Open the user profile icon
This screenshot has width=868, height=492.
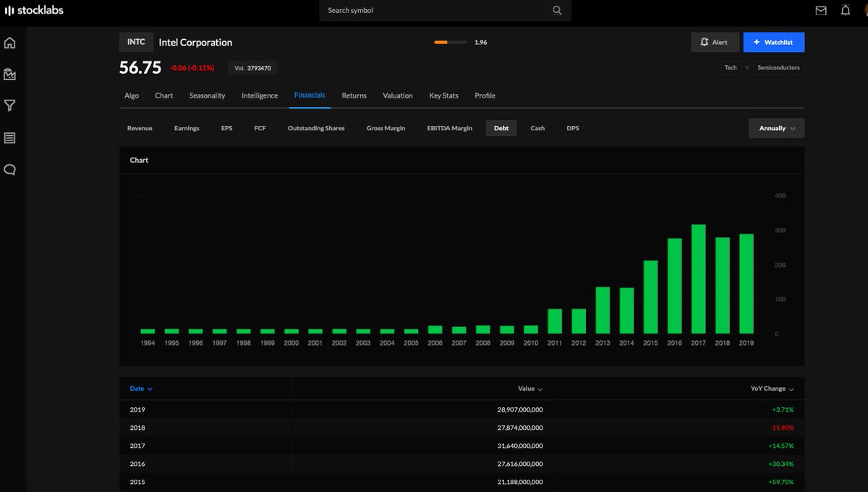865,10
